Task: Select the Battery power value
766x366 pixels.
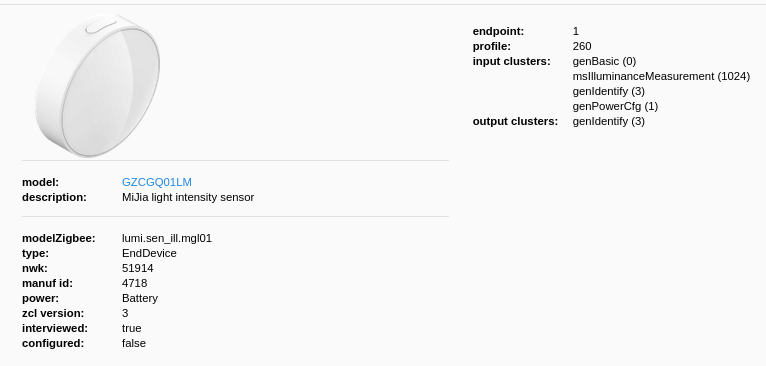Action: [140, 299]
